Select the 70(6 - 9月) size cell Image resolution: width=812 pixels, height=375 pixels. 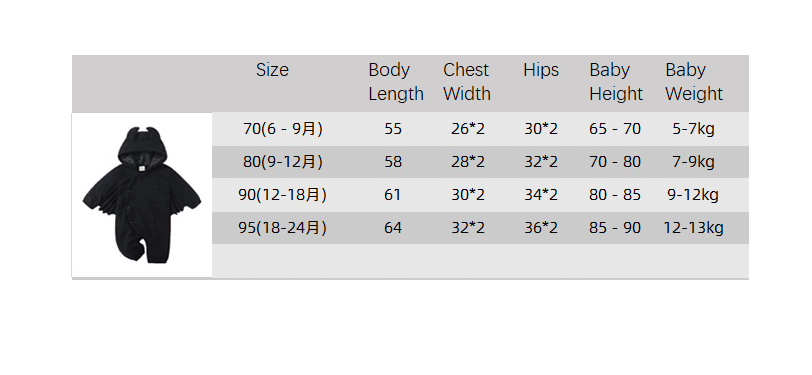tap(283, 128)
